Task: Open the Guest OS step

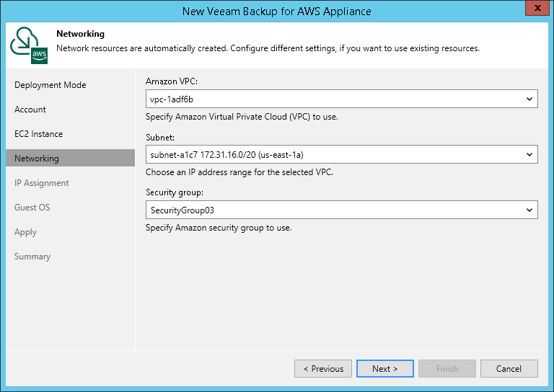Action: click(32, 207)
